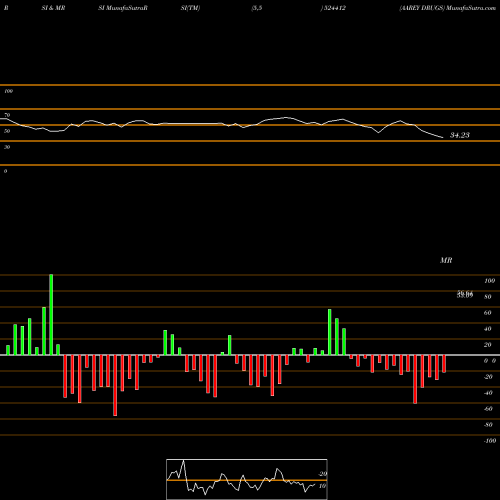Click the MR axis label -60
The image size is (500, 500).
488,409
